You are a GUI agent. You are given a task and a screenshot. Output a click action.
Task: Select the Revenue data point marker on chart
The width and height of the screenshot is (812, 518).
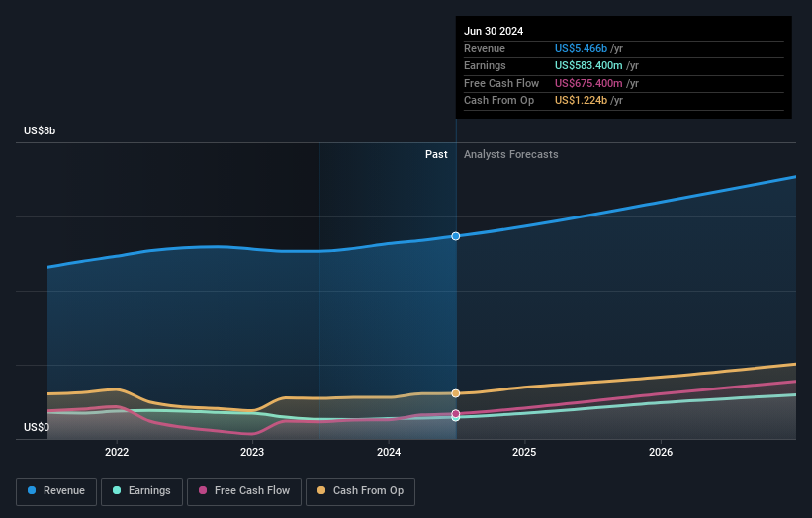point(456,236)
